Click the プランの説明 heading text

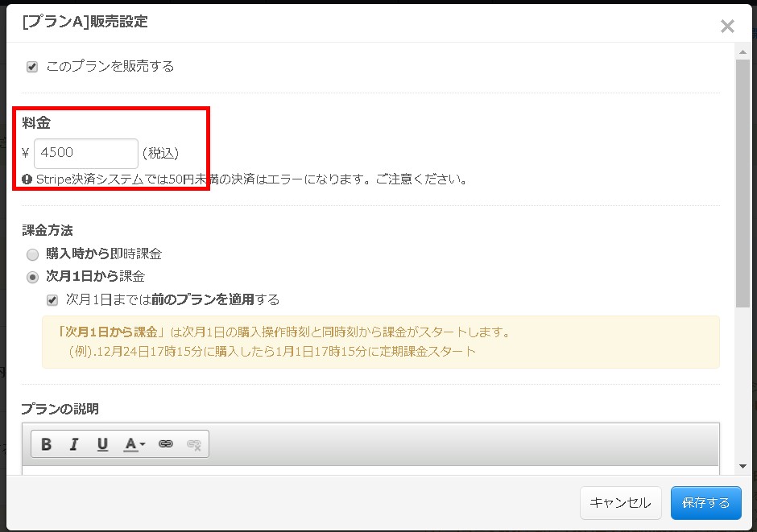click(x=60, y=409)
